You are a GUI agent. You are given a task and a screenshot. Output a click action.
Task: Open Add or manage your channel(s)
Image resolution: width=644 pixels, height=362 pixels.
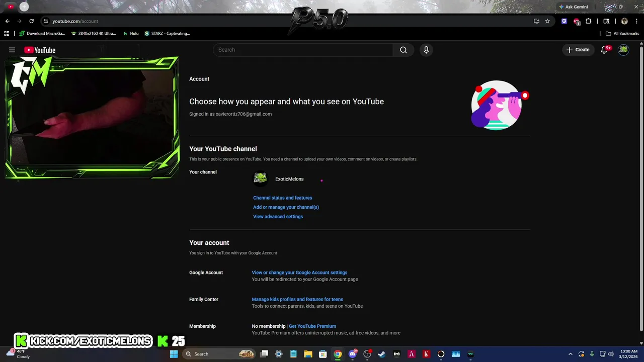pos(286,207)
